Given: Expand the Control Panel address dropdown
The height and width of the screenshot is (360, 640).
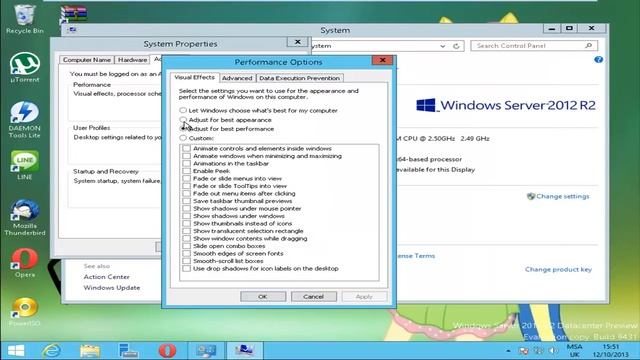Looking at the screenshot, I should click(443, 46).
